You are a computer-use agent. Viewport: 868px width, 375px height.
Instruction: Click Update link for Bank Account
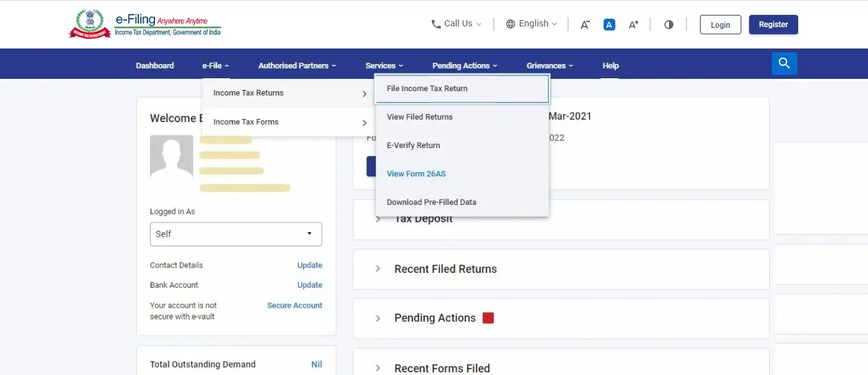pyautogui.click(x=310, y=285)
